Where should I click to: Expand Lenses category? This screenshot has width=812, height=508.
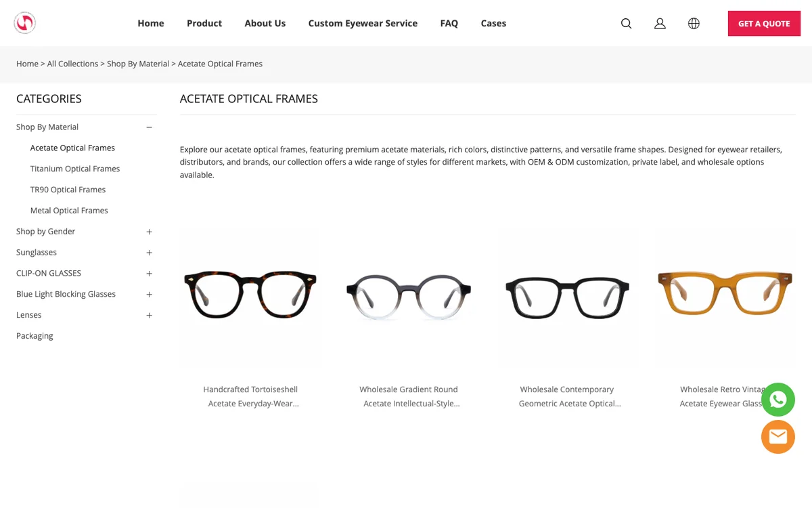[150, 316]
